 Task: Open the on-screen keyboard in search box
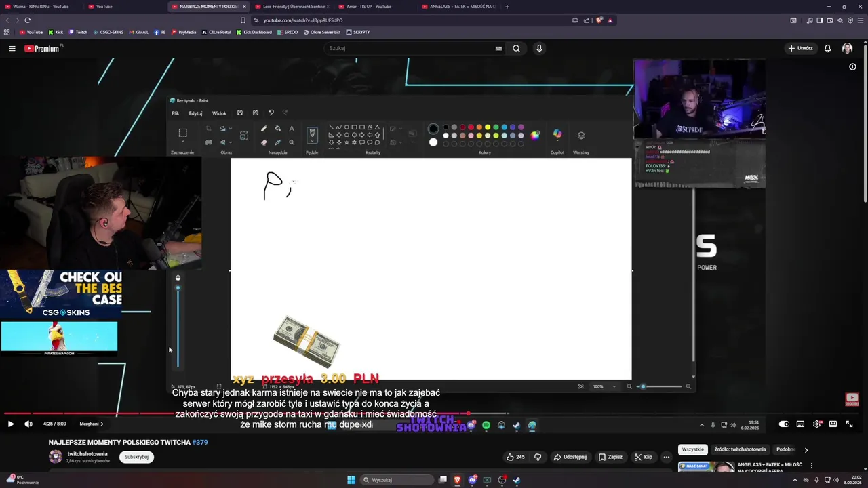click(x=498, y=48)
